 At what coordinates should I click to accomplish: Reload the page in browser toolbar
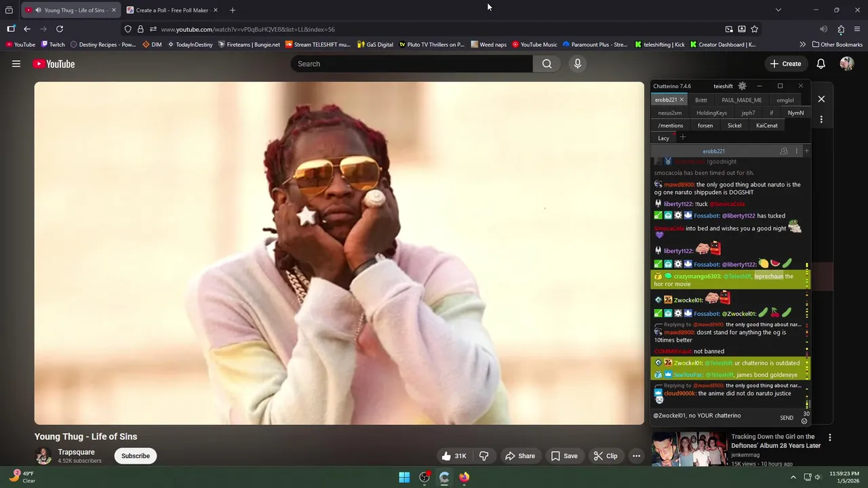click(x=60, y=29)
